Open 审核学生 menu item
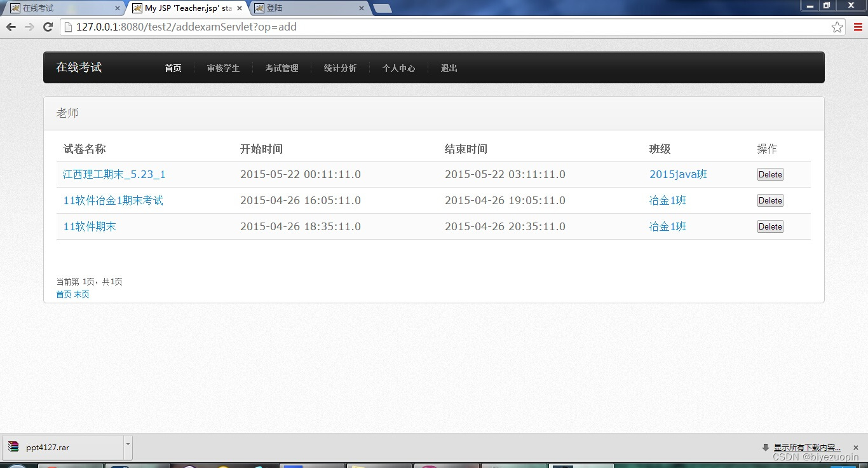Screen dimensions: 868x468 pyautogui.click(x=223, y=68)
